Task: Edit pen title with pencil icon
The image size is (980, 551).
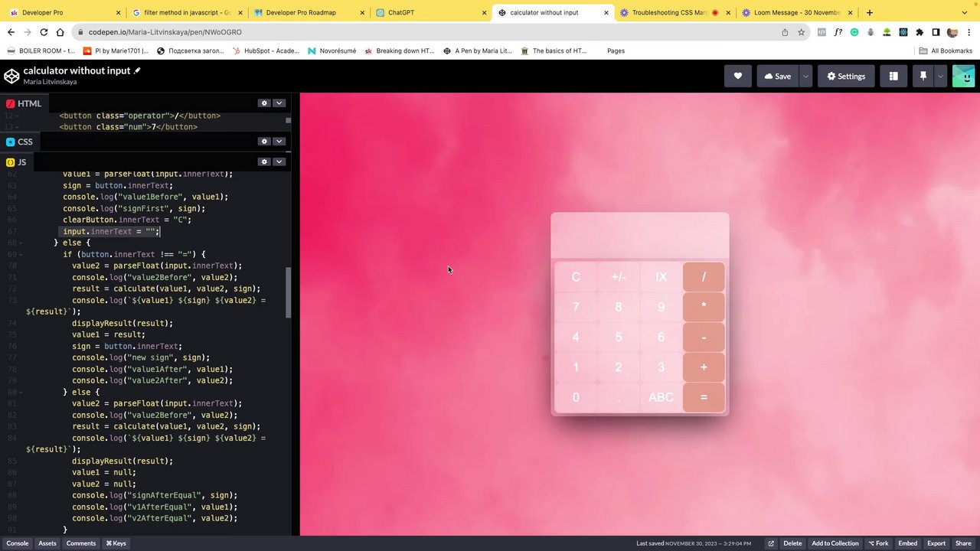Action: point(138,70)
